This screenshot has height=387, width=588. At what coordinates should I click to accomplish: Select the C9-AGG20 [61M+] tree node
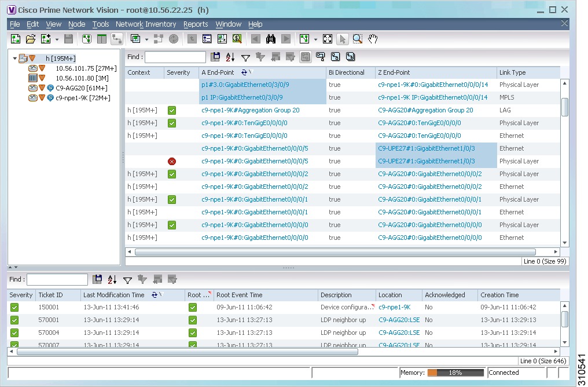82,88
